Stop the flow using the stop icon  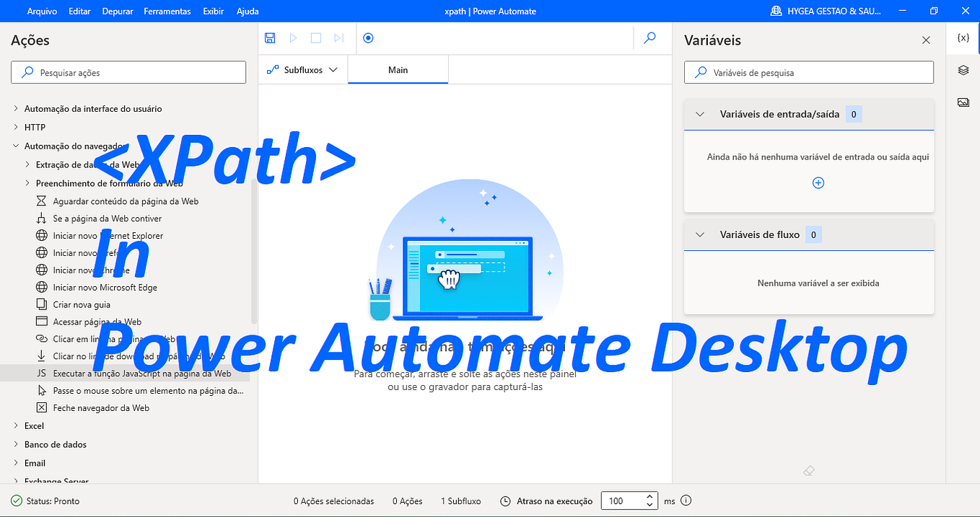click(x=315, y=37)
